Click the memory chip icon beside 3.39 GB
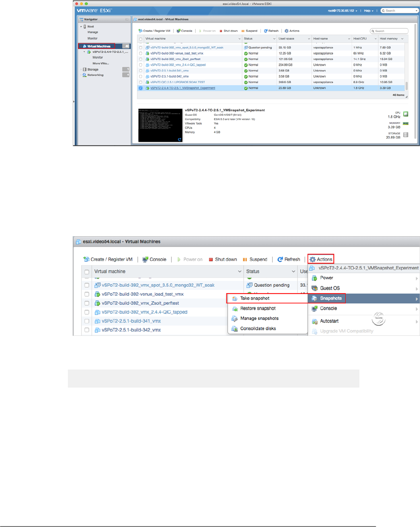The image size is (420, 527). [406, 124]
